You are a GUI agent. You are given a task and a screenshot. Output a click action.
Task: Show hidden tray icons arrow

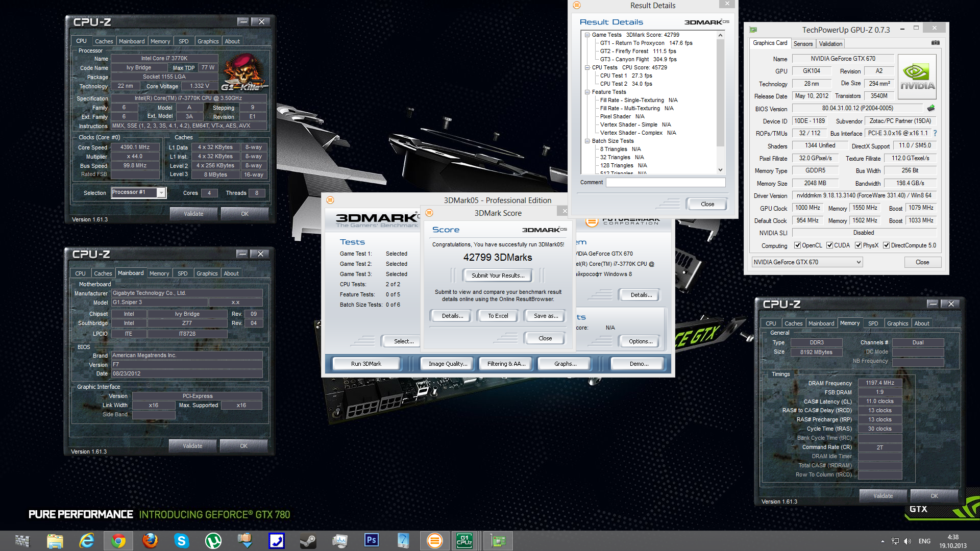883,541
